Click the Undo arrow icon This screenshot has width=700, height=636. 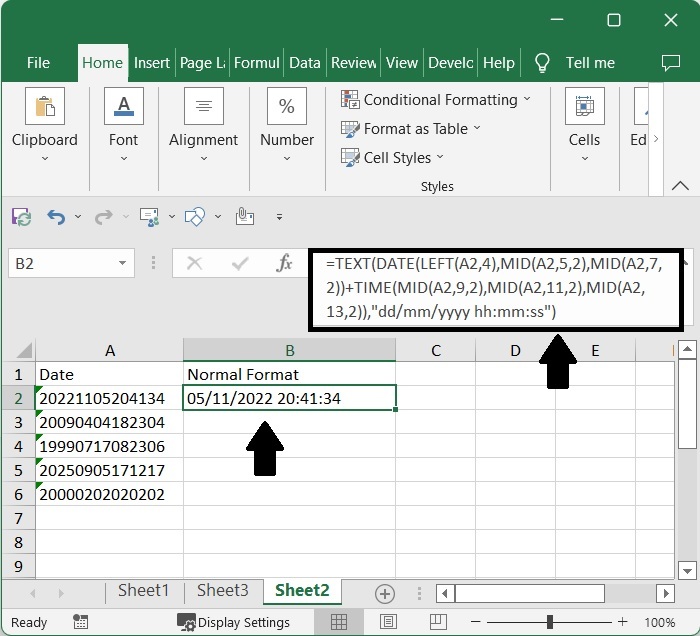point(56,216)
